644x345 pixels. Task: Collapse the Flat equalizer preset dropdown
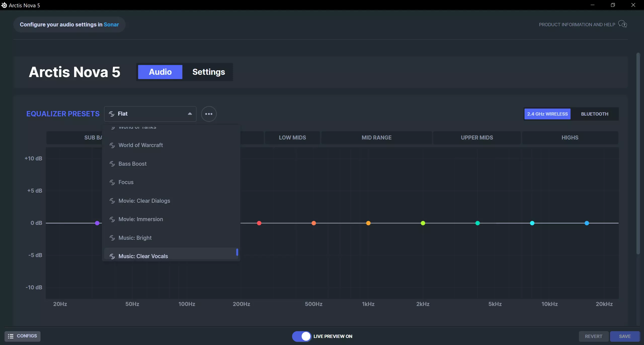pyautogui.click(x=150, y=114)
